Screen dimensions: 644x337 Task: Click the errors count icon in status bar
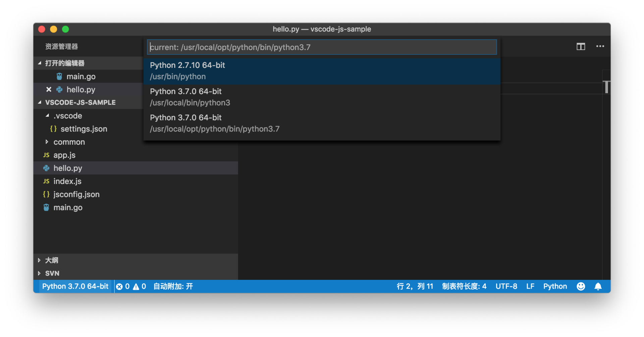119,287
